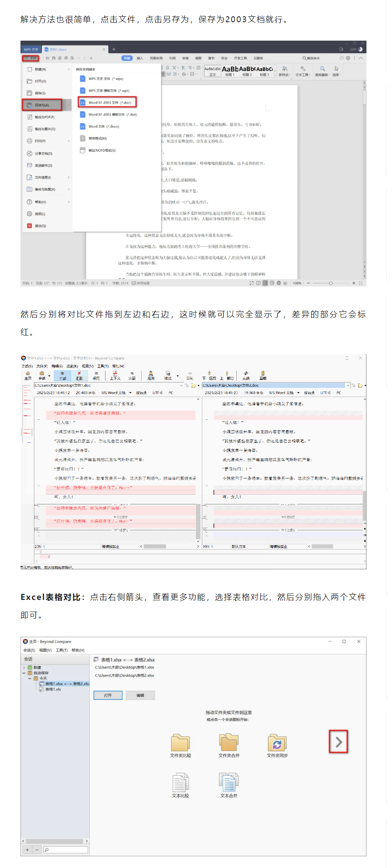Switch to the 页面布局 ribbon tab

click(x=156, y=58)
